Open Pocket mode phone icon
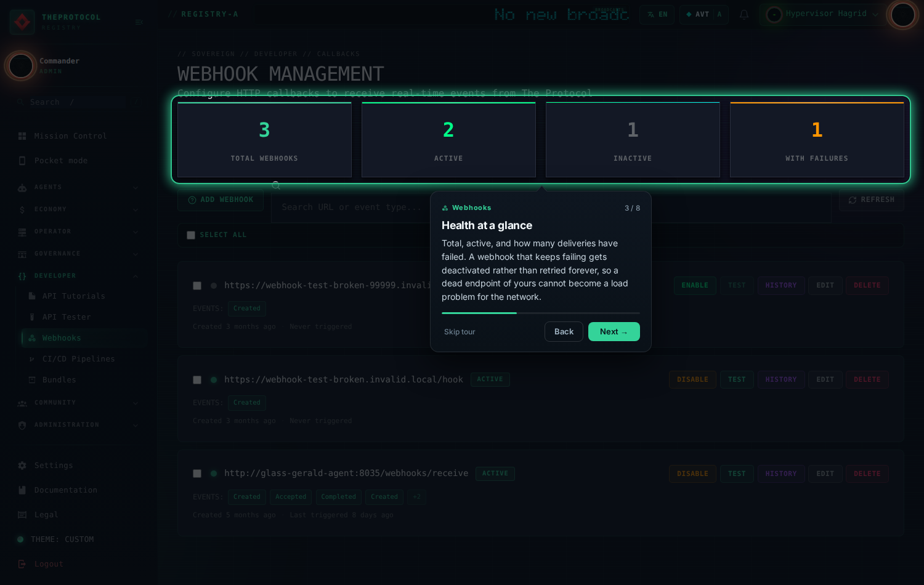 (22, 161)
